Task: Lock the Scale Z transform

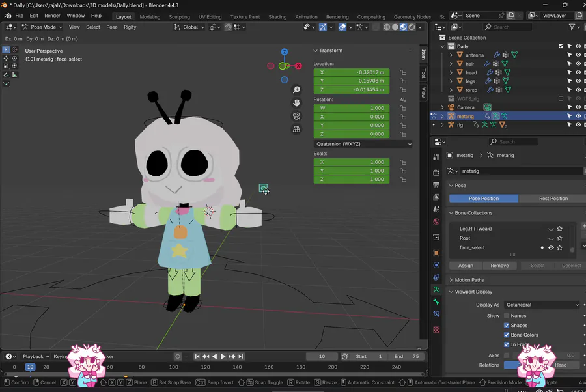Action: click(x=403, y=179)
